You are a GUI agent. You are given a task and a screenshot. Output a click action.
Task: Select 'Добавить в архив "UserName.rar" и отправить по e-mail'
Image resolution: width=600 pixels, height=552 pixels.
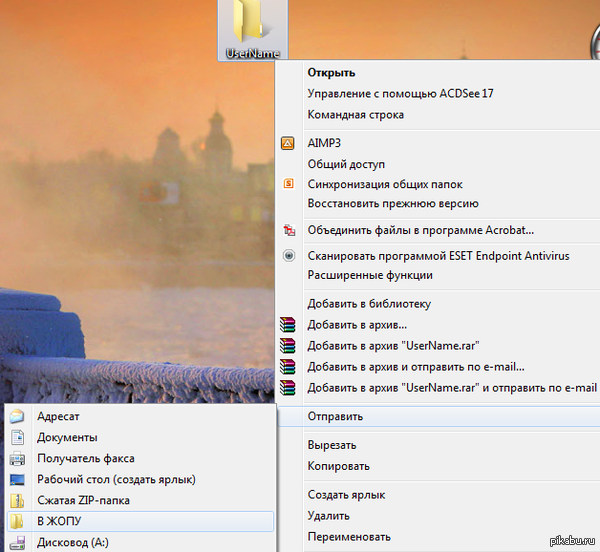tap(452, 388)
